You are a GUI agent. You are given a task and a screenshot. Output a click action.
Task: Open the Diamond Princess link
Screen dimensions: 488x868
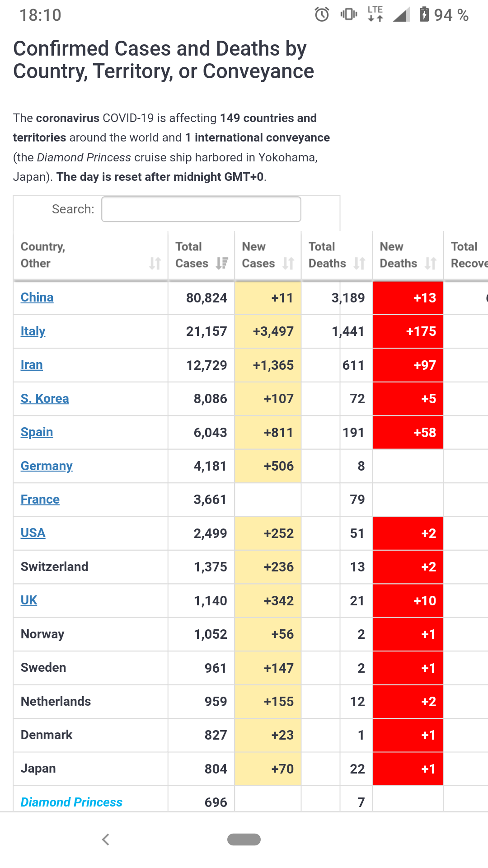coord(71,802)
